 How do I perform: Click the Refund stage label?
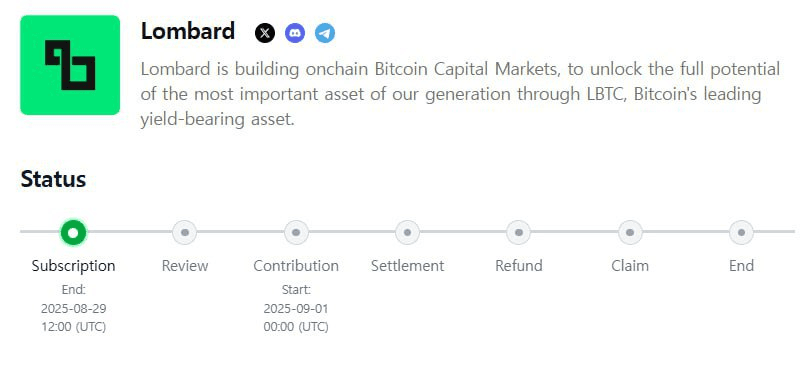tap(519, 266)
